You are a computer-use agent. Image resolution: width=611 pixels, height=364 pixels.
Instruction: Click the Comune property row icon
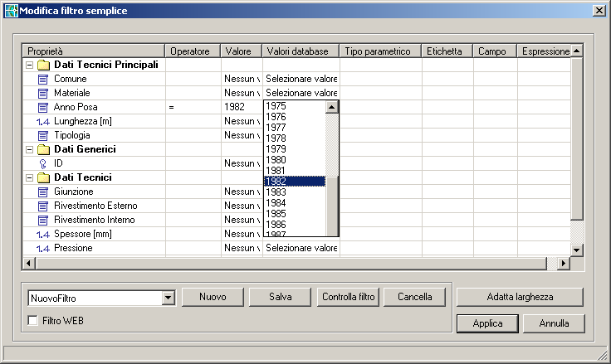click(44, 79)
